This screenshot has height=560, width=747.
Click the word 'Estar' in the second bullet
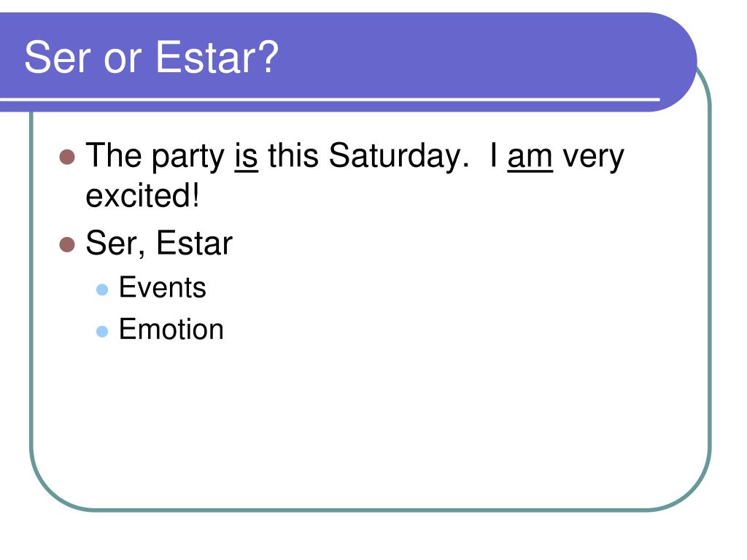194,244
